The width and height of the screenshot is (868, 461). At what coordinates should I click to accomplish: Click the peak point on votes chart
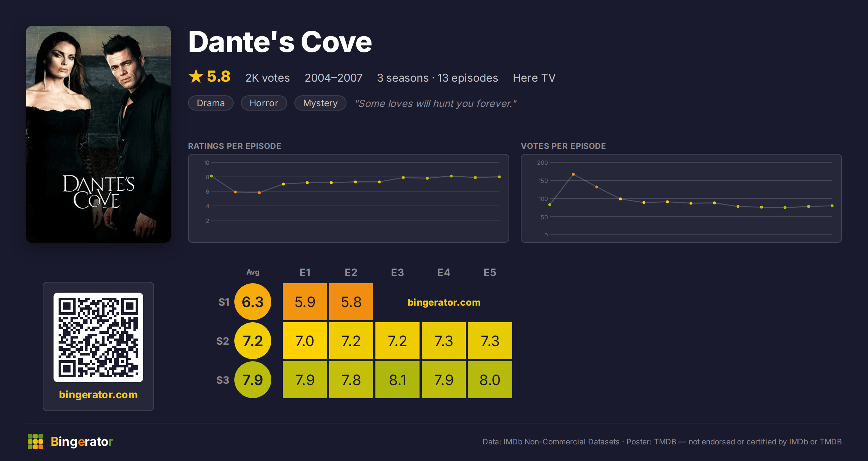[x=573, y=174]
